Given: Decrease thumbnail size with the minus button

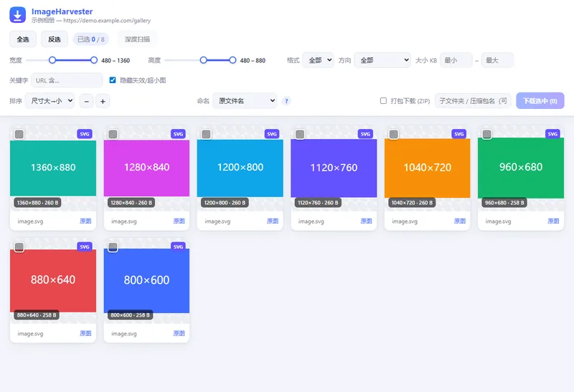Looking at the screenshot, I should (x=86, y=101).
